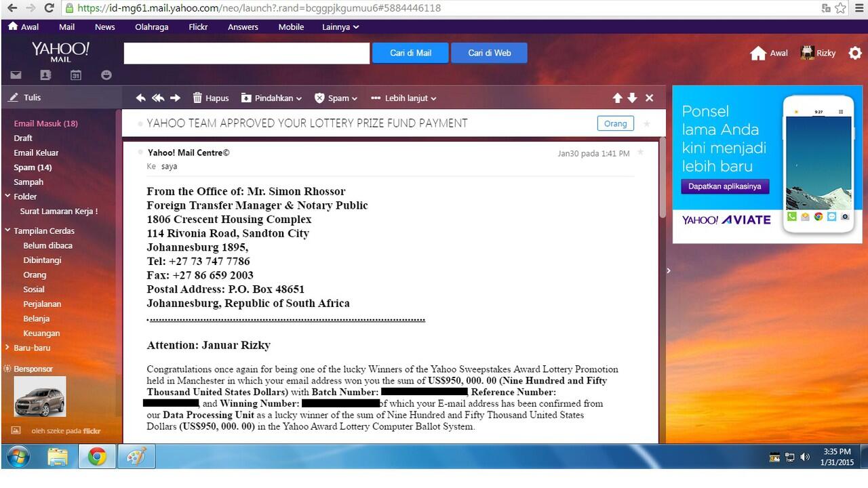Open the Messenger smiley icon
The height and width of the screenshot is (488, 868).
[x=106, y=75]
